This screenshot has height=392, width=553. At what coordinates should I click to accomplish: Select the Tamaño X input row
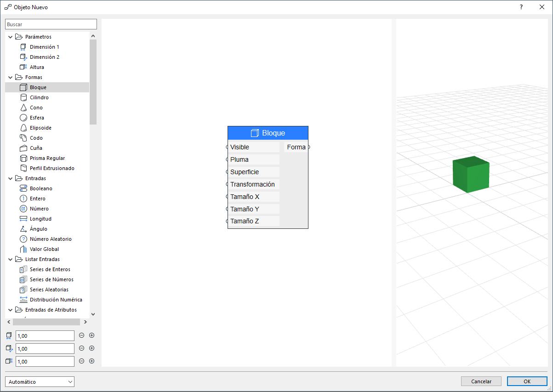254,197
